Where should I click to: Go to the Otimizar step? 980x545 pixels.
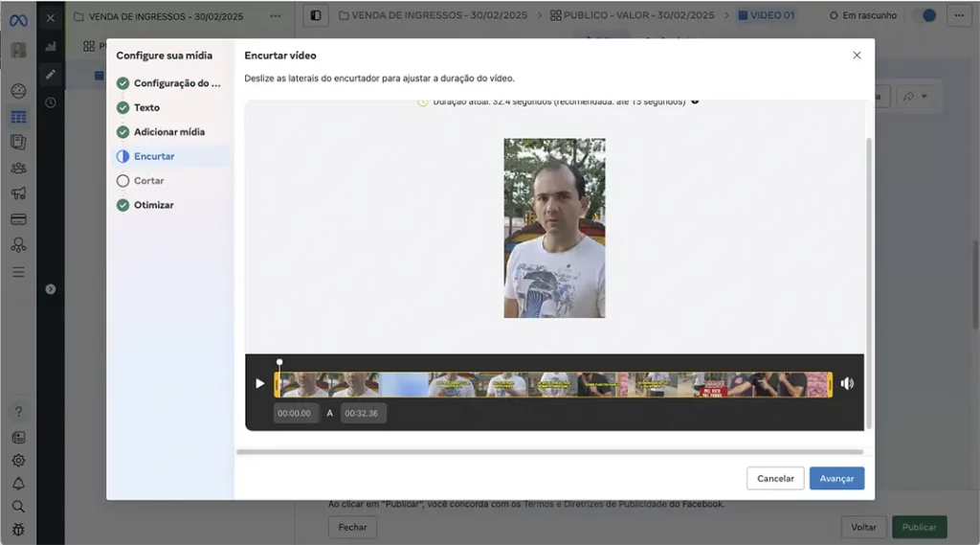click(x=153, y=205)
